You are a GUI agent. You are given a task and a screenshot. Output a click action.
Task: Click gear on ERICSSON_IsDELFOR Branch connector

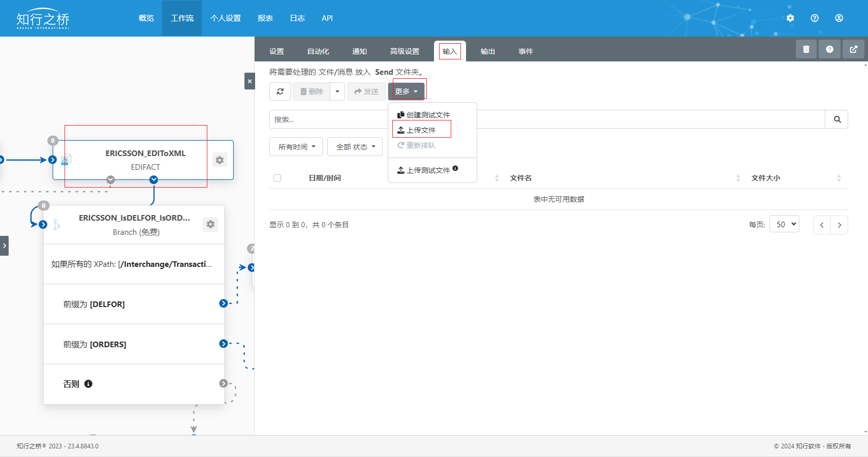pyautogui.click(x=210, y=224)
